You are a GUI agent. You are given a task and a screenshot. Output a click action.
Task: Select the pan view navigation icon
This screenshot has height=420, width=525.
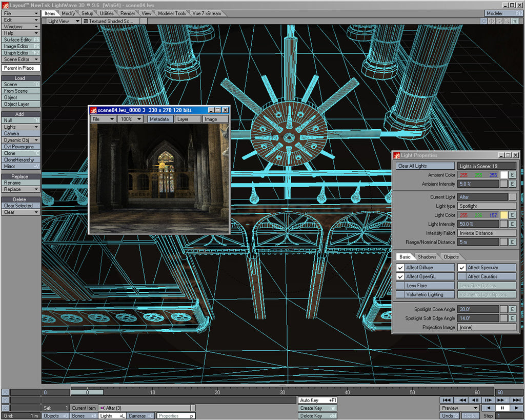pyautogui.click(x=491, y=21)
